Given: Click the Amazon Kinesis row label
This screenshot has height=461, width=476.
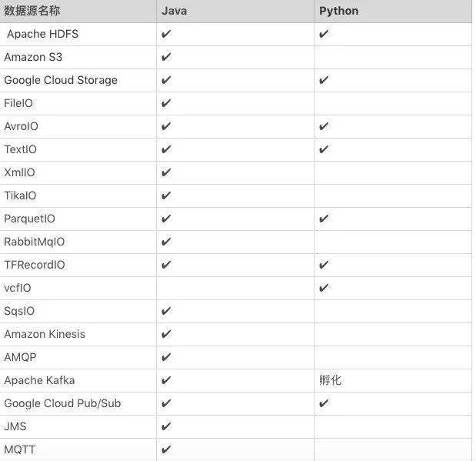Looking at the screenshot, I should click(45, 334).
